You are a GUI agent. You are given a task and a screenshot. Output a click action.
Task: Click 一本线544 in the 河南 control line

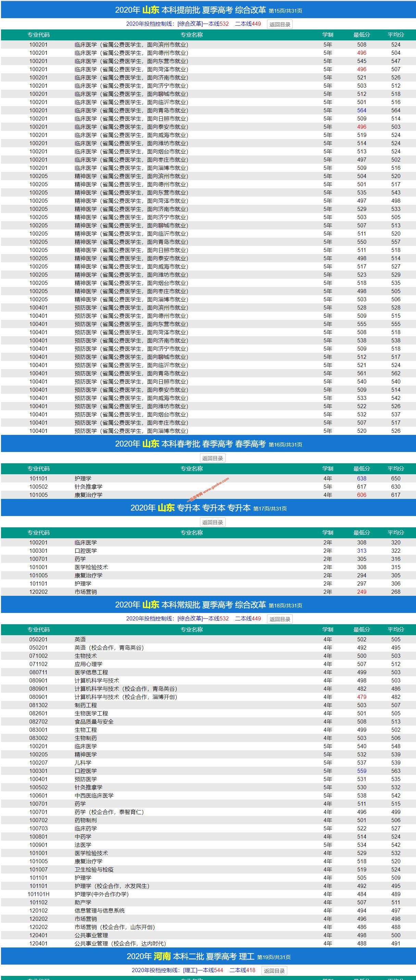[210, 970]
